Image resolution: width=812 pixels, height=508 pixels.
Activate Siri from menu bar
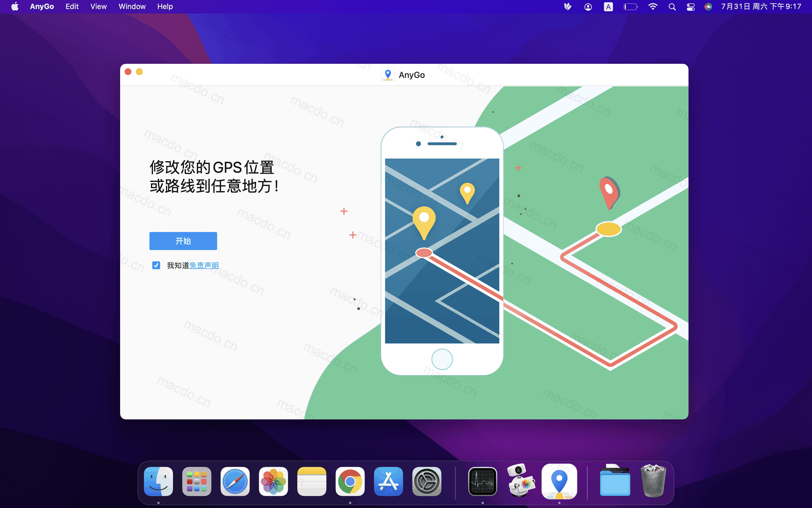coord(708,7)
